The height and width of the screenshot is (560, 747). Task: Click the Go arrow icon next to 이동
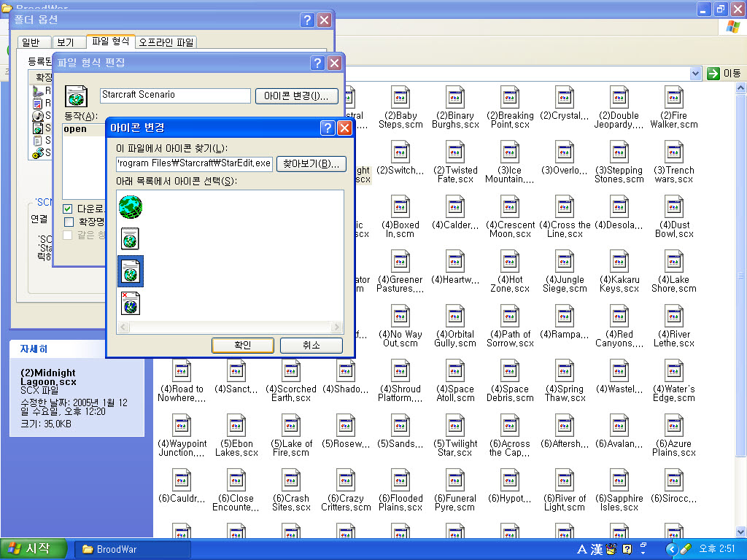pyautogui.click(x=713, y=74)
